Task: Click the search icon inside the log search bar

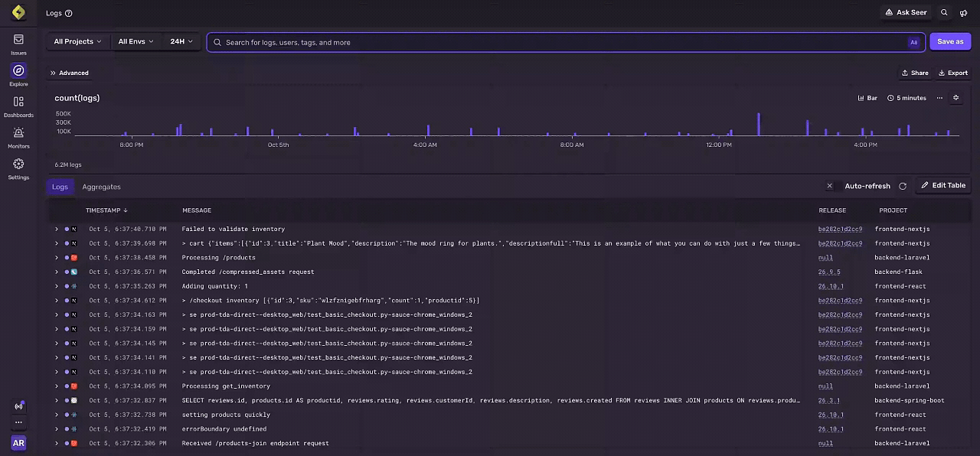Action: pyautogui.click(x=217, y=42)
